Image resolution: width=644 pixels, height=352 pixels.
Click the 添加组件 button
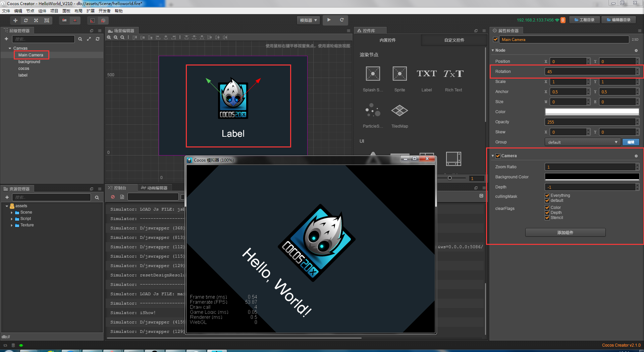click(x=565, y=232)
